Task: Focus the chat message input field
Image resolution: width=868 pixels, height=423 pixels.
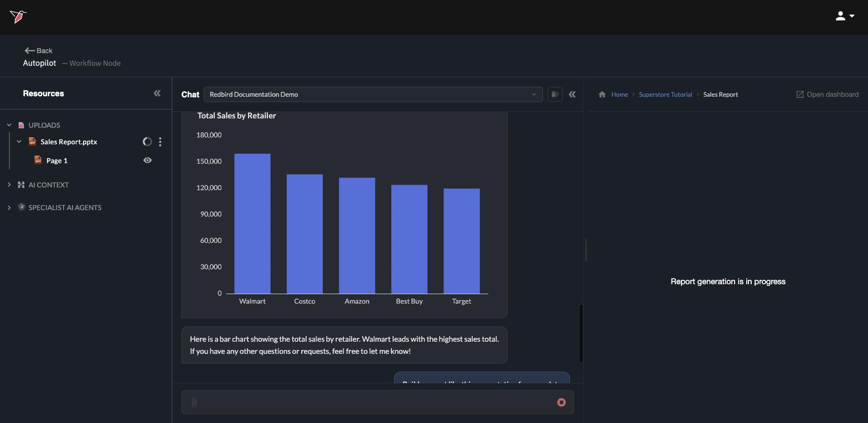Action: click(376, 403)
